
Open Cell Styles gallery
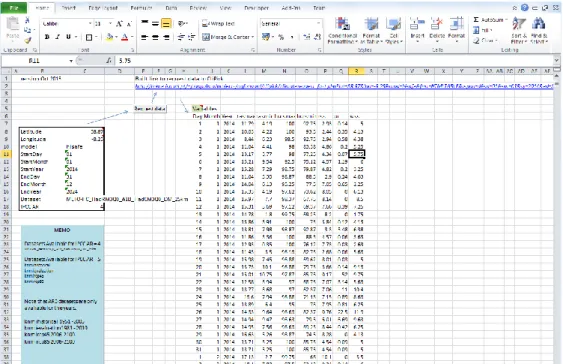[394, 31]
